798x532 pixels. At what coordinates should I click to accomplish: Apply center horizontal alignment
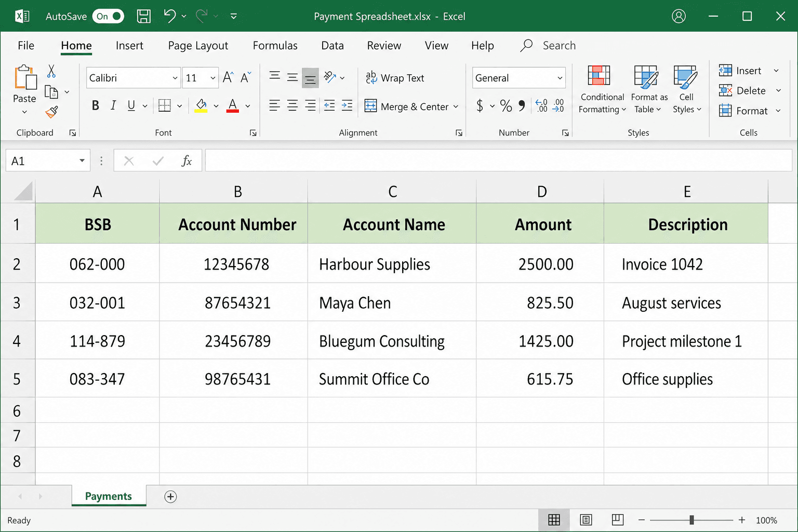(x=292, y=106)
